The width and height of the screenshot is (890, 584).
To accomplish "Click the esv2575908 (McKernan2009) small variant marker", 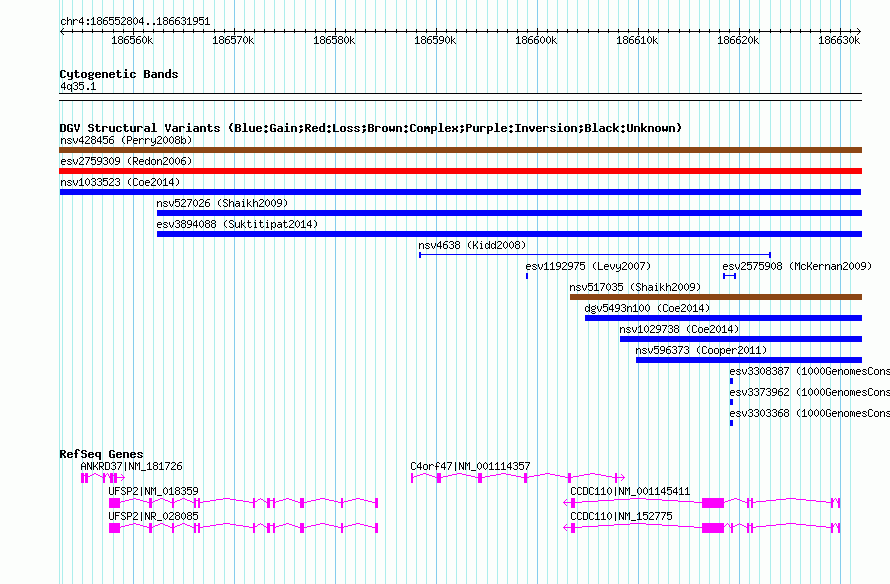I will pyautogui.click(x=729, y=276).
